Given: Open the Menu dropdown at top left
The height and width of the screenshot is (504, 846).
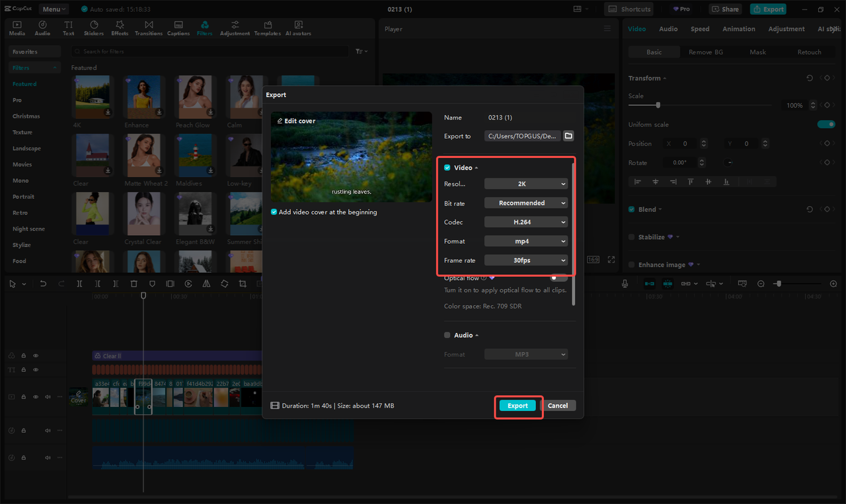Looking at the screenshot, I should point(53,9).
